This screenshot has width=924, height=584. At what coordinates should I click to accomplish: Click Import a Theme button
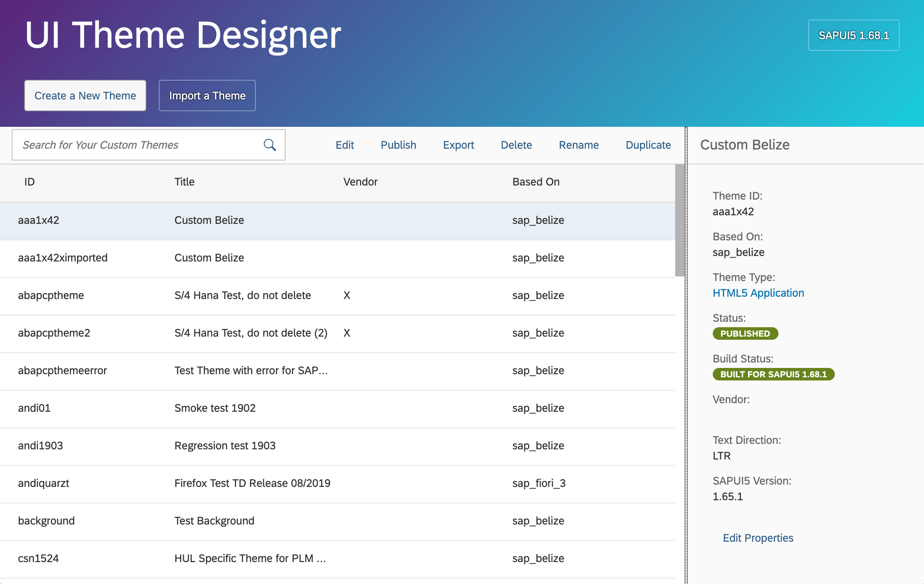(207, 96)
